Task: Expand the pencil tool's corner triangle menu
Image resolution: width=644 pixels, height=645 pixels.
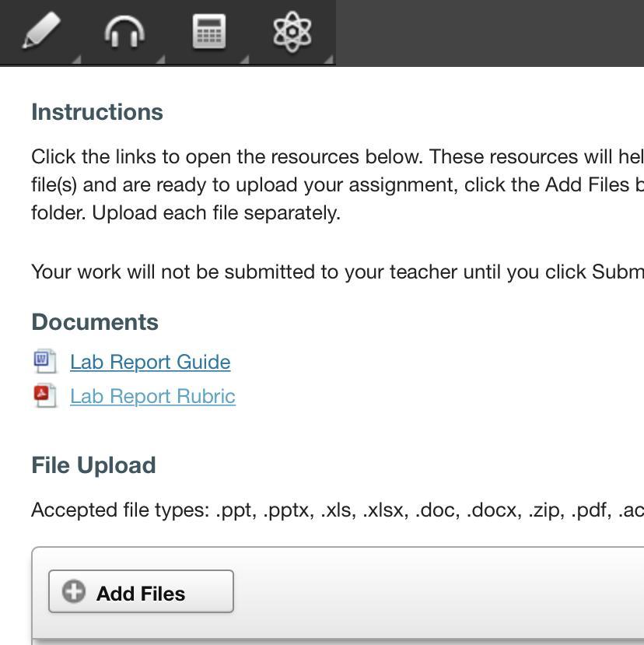Action: pos(76,60)
